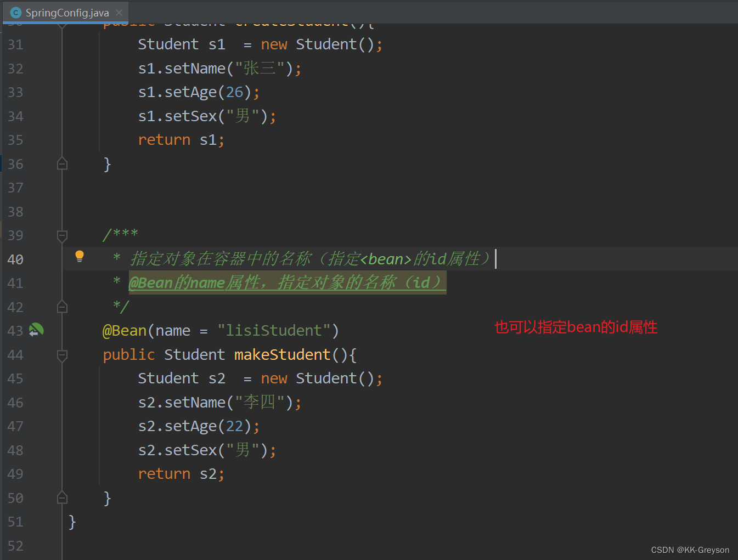
Task: Click the "lisiStudent" string literal
Action: pyautogui.click(x=273, y=331)
